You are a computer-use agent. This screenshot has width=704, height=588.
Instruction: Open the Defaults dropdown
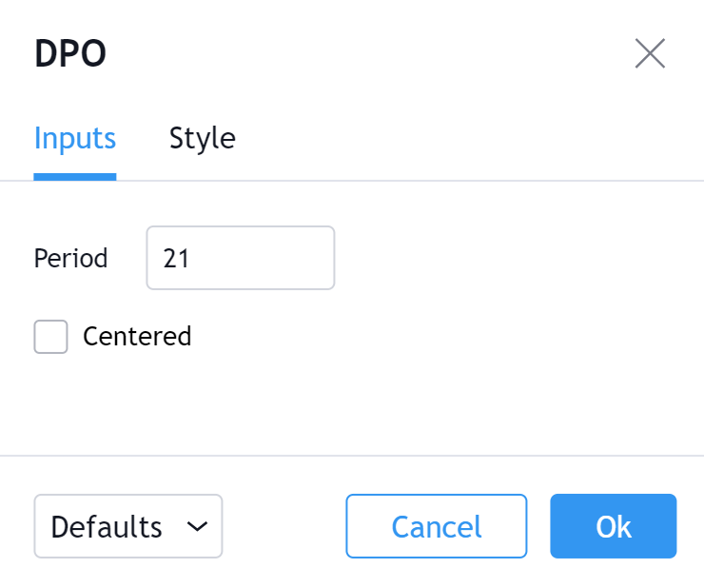tap(127, 526)
